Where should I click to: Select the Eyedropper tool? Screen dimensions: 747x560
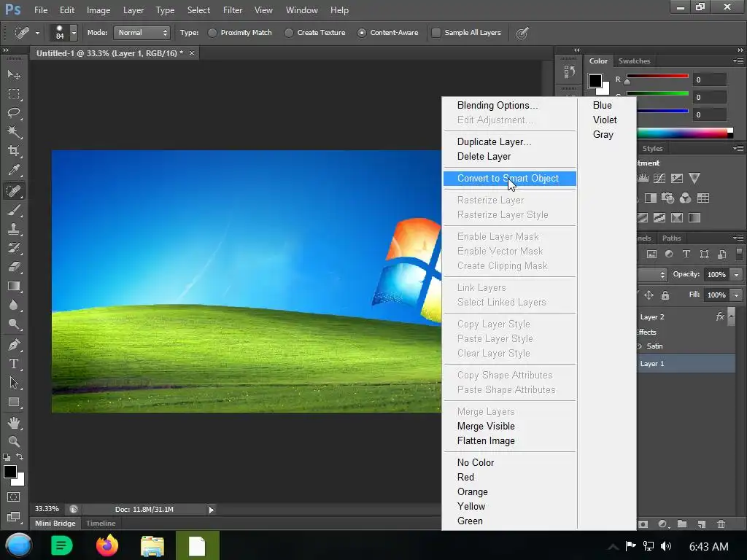pyautogui.click(x=14, y=170)
